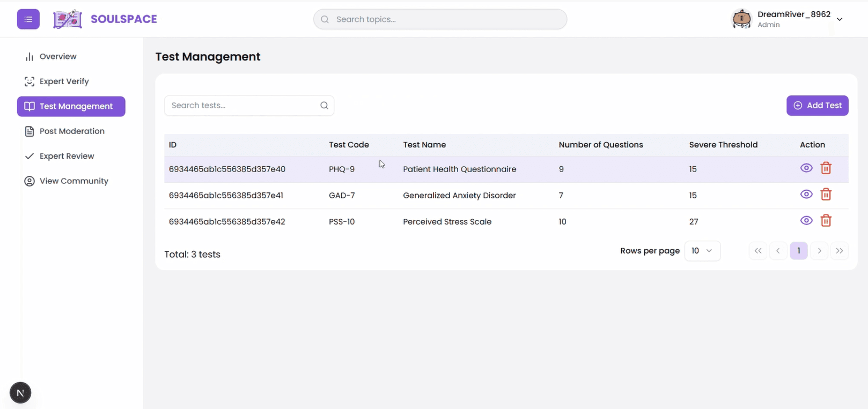Click the Test Code column header
This screenshot has height=409, width=868.
click(349, 145)
